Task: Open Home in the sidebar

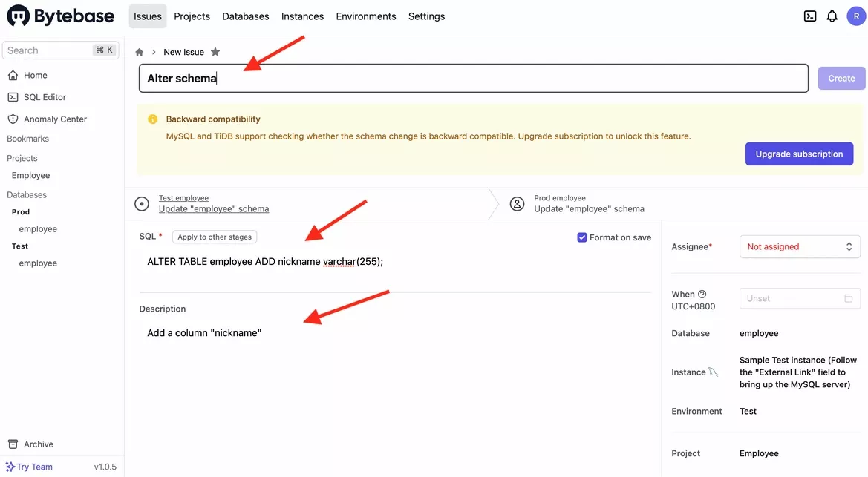Action: [36, 75]
